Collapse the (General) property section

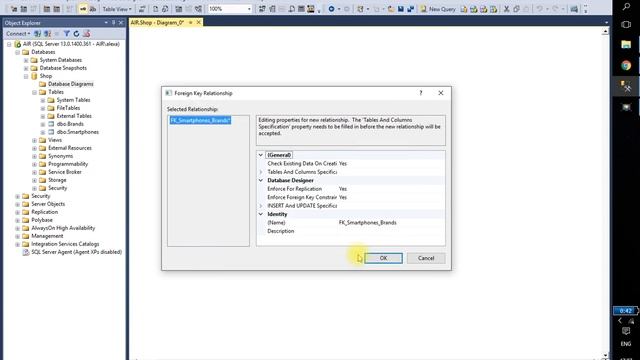pyautogui.click(x=260, y=155)
